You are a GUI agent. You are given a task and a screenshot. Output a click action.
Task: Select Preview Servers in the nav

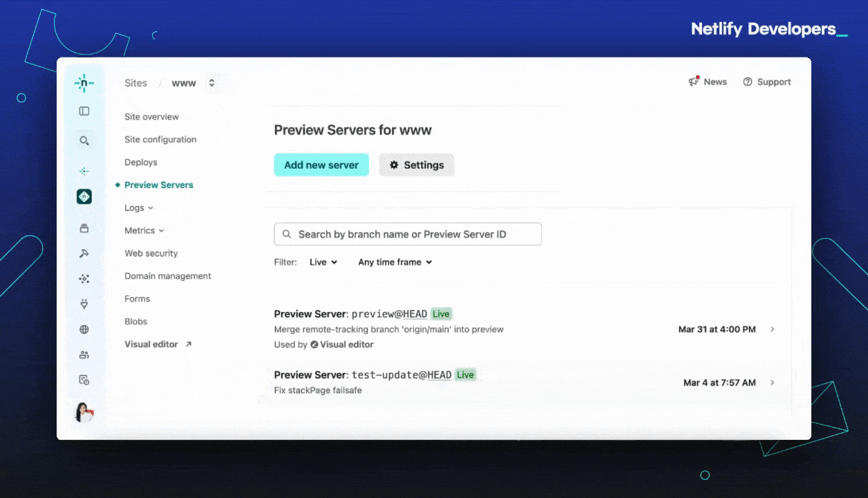[159, 185]
